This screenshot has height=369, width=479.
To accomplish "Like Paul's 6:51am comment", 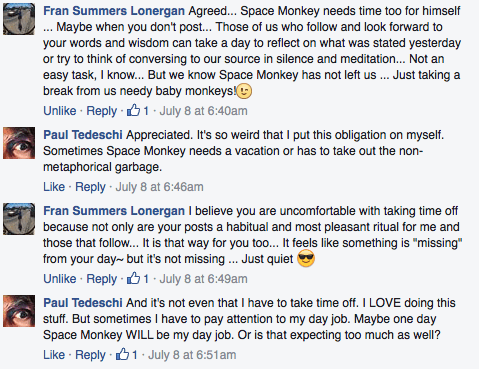I will 54,355.
